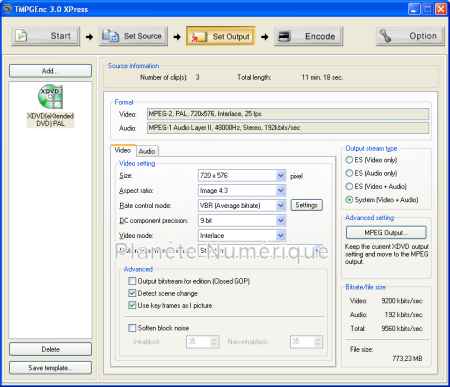Click the Set Source film icon
The image size is (450, 387).
(110, 36)
